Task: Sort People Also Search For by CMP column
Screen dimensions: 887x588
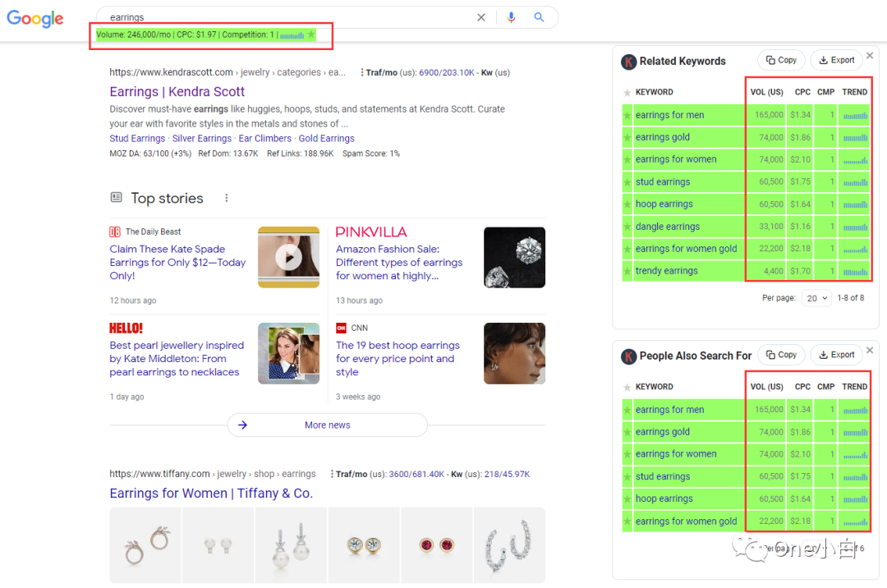Action: click(x=826, y=387)
